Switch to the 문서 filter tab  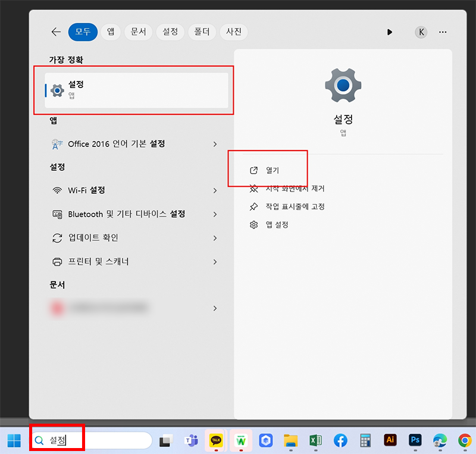(138, 32)
